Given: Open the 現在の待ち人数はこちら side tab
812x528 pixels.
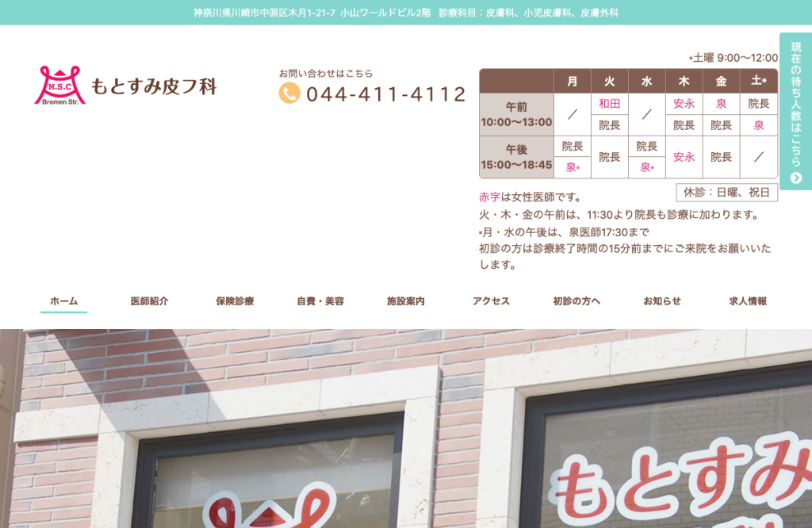Looking at the screenshot, I should tap(796, 111).
